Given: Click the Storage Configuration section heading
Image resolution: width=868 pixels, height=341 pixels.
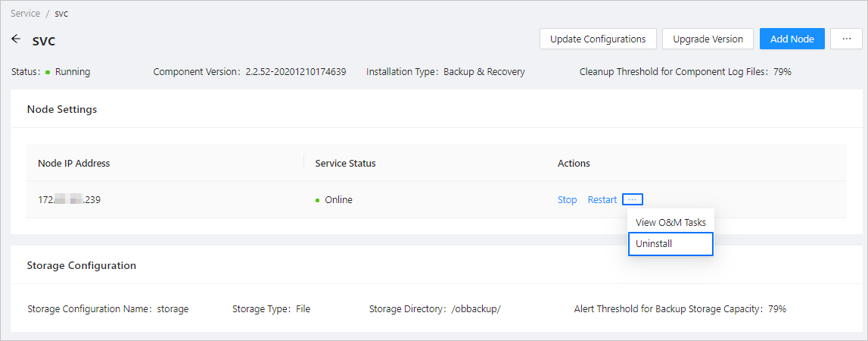Looking at the screenshot, I should (81, 265).
